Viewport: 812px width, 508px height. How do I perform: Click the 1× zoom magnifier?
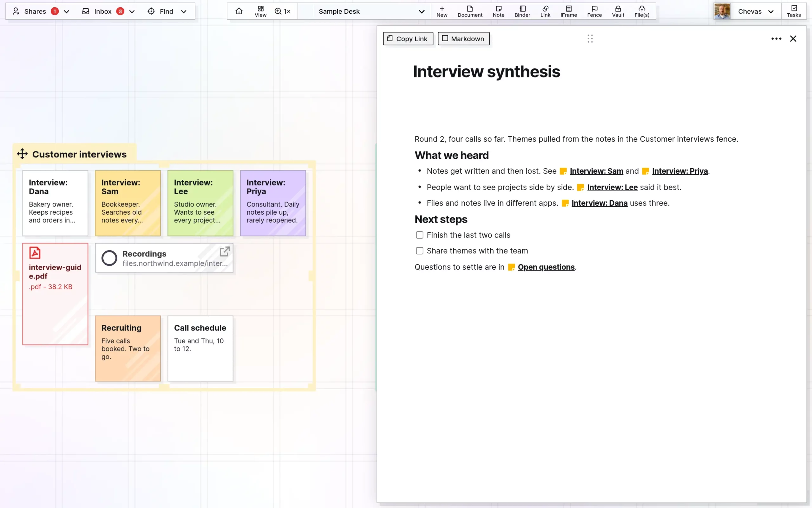click(282, 11)
